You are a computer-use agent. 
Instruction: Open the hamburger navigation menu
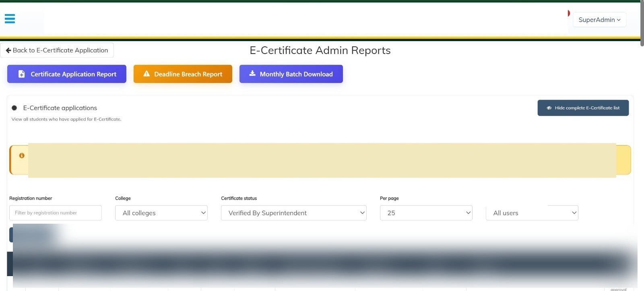[10, 19]
